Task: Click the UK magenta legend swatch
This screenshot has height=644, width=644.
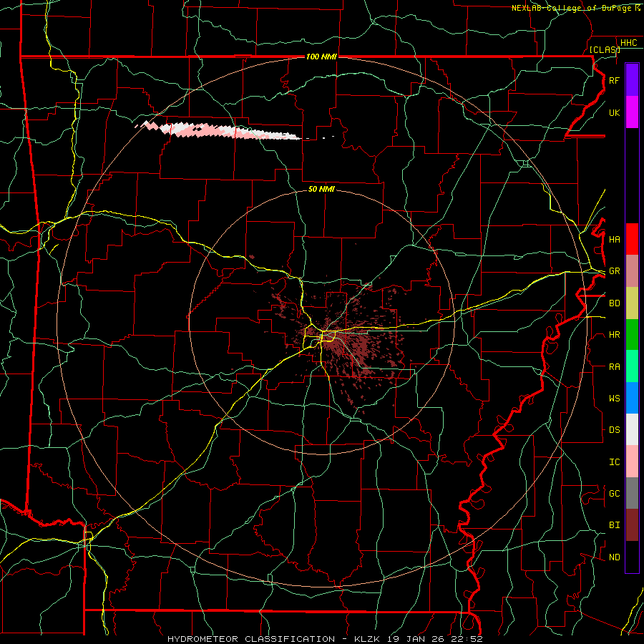Action: point(632,112)
